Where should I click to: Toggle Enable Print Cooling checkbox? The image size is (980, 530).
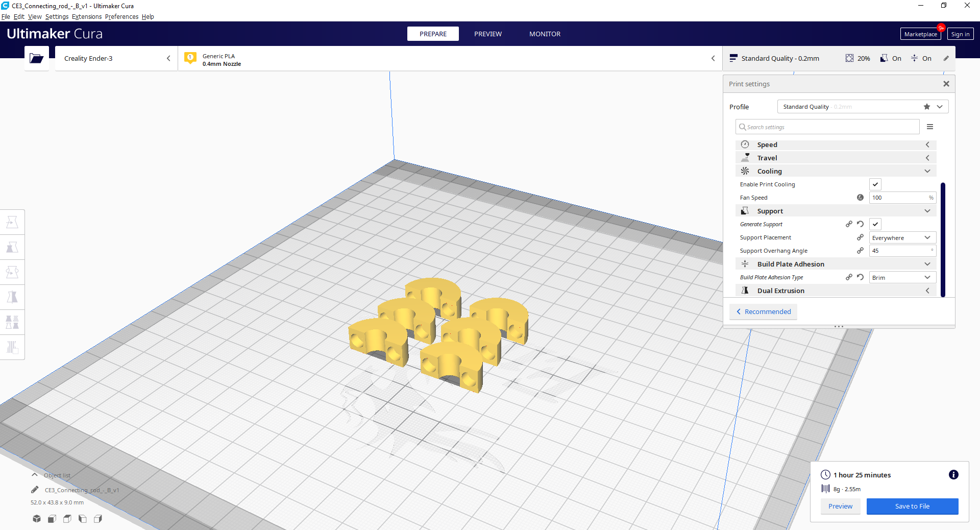pos(875,184)
